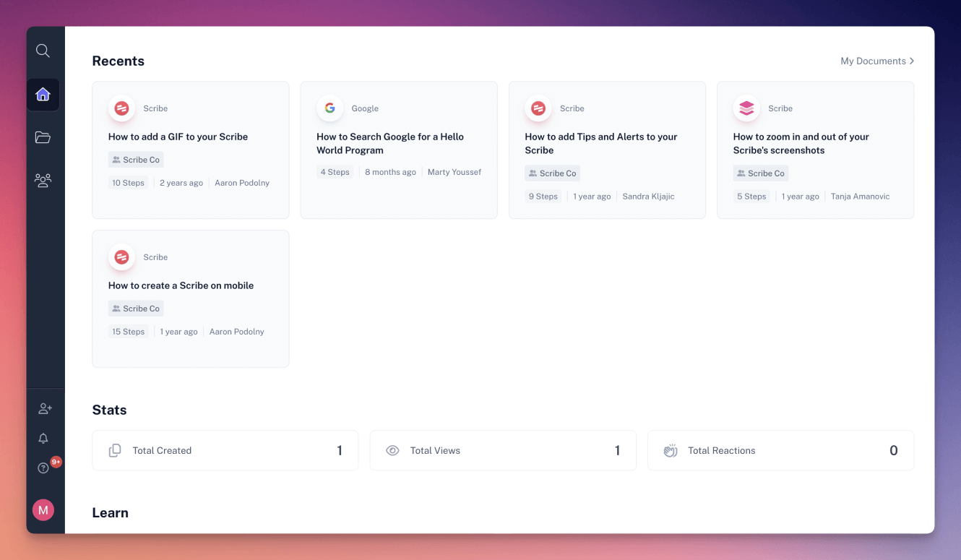
Task: Expand My Documents with the chevron
Action: point(912,61)
